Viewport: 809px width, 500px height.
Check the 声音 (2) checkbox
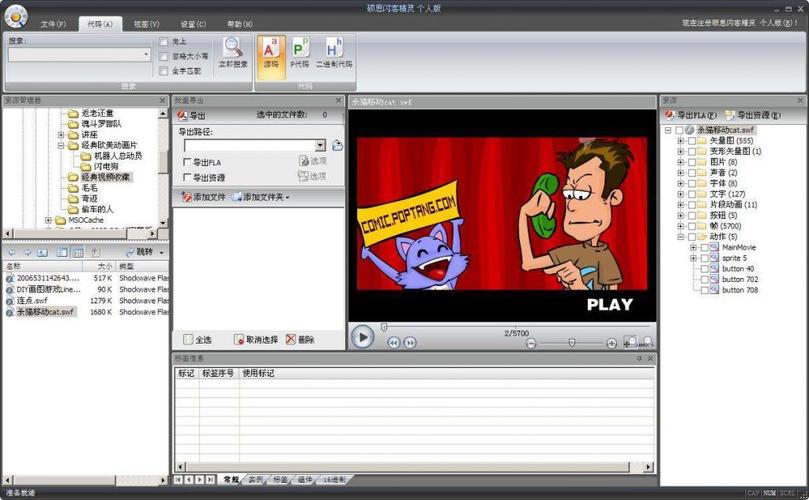click(x=692, y=173)
